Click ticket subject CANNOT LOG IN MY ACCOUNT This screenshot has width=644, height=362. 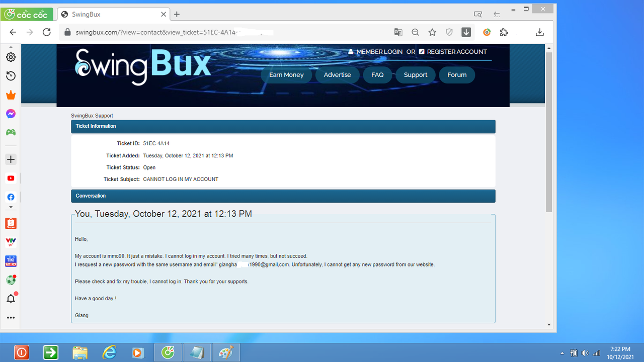point(181,179)
